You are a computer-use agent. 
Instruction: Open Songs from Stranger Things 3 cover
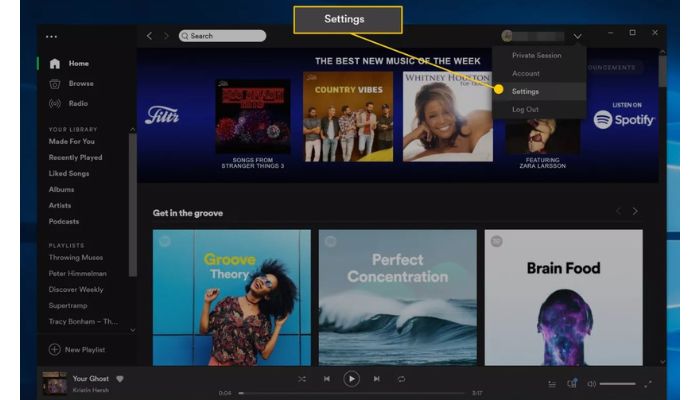pos(253,117)
